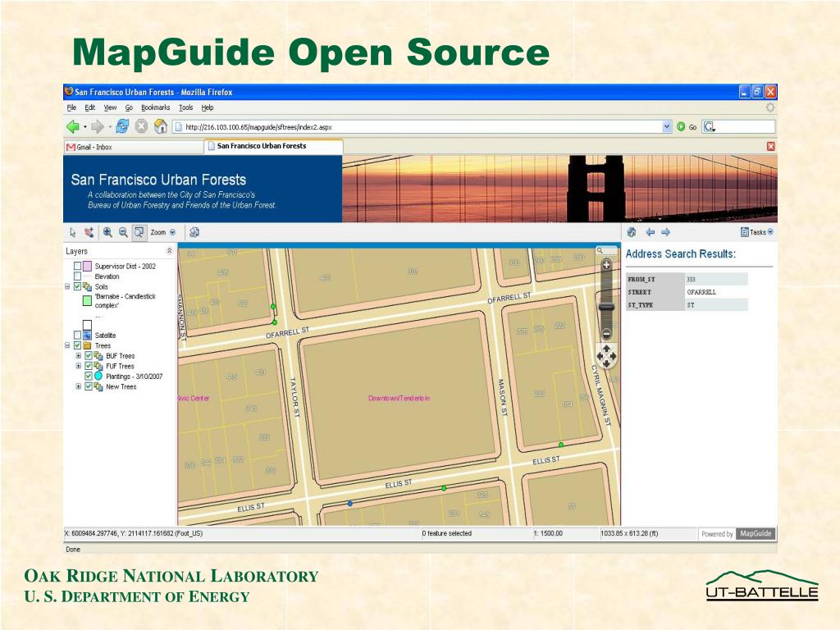The height and width of the screenshot is (630, 840).
Task: Click the Downtown/Tenderloin map label
Action: [399, 398]
